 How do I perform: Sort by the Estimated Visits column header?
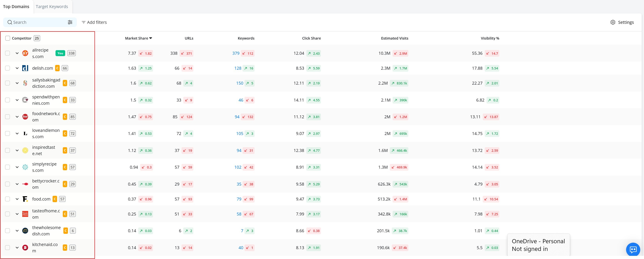tap(395, 38)
